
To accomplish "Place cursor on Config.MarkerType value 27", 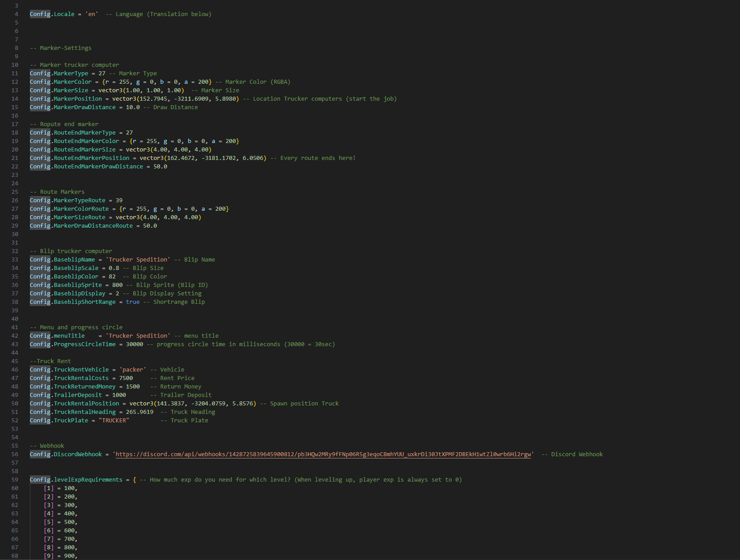I will [x=102, y=74].
